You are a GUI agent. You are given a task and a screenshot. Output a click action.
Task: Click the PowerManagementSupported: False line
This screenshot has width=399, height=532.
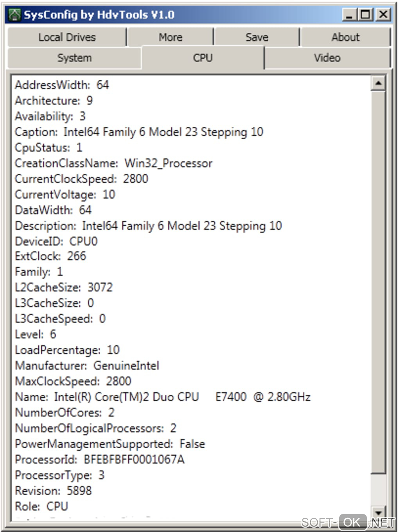pos(110,444)
